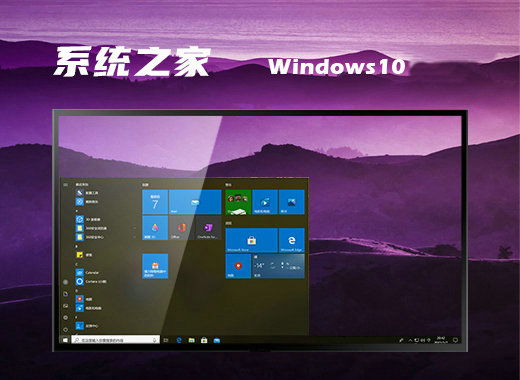Click the taskbar search box
This screenshot has width=520, height=380.
[116, 340]
